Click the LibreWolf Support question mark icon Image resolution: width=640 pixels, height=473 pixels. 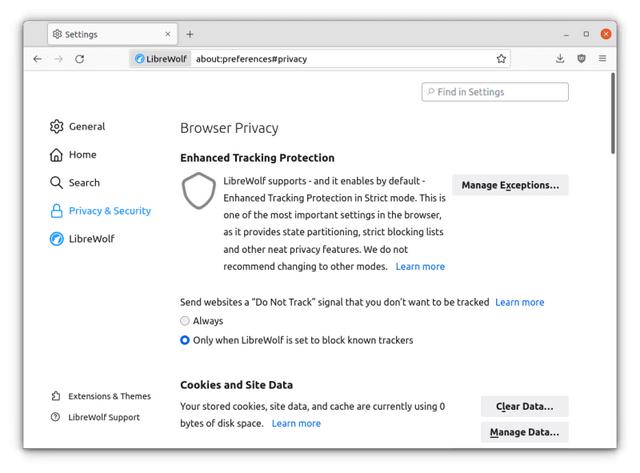click(56, 417)
